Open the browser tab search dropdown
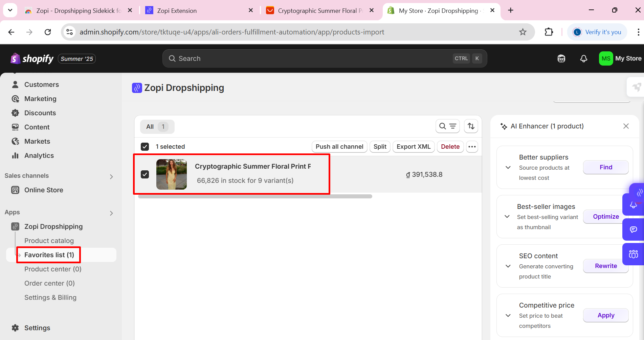644x340 pixels. click(10, 10)
